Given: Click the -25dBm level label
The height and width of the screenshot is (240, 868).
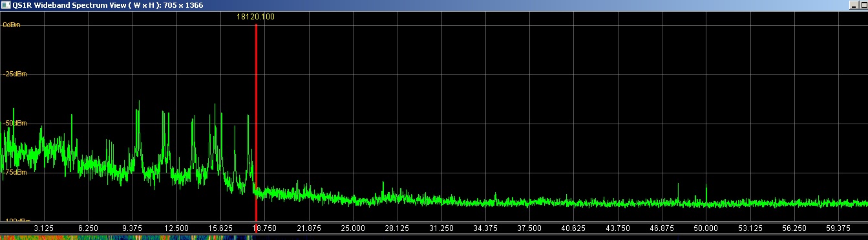Looking at the screenshot, I should pyautogui.click(x=15, y=74).
